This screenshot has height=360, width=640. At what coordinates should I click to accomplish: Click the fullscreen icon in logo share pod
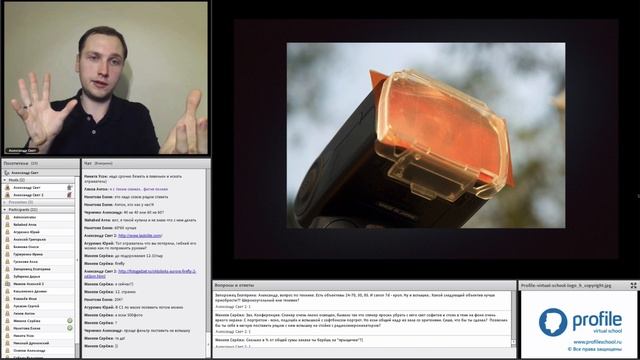633,286
